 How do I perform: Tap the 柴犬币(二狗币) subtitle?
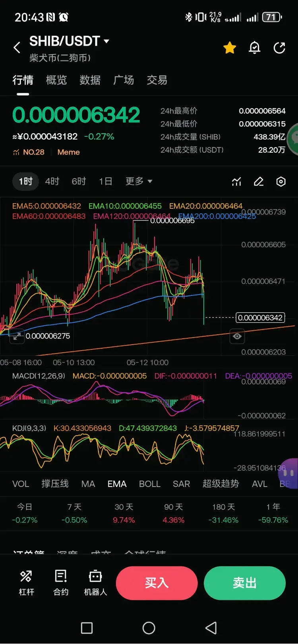[60, 58]
